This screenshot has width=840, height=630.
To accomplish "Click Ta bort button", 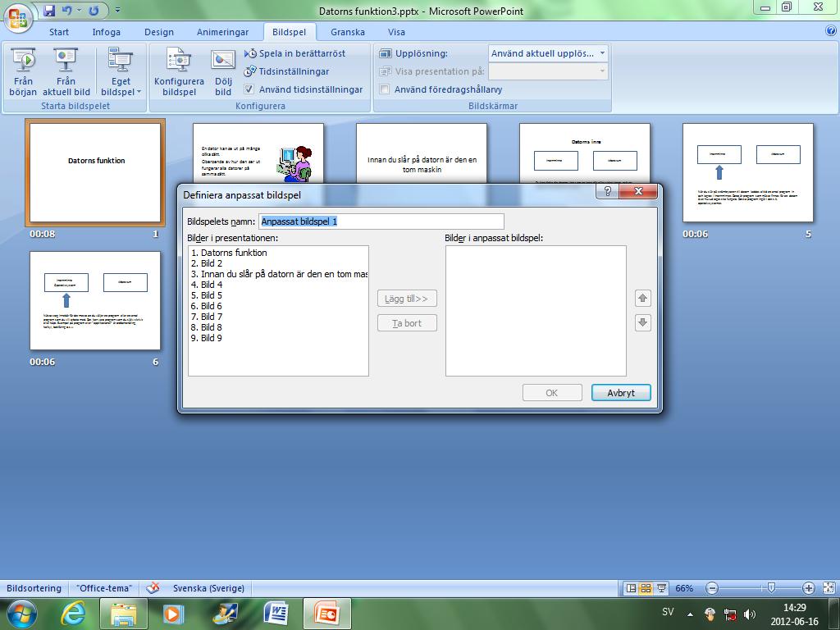I will (x=407, y=323).
